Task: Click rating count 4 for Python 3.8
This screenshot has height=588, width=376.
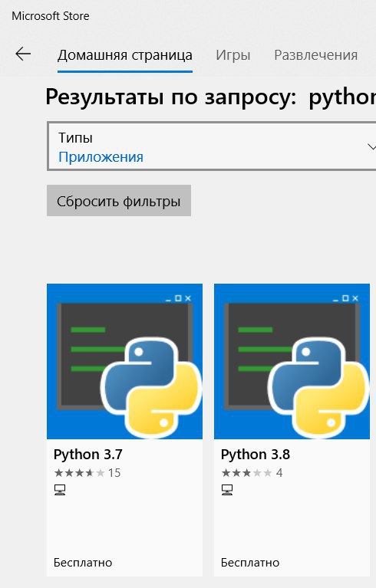Action: coord(279,473)
